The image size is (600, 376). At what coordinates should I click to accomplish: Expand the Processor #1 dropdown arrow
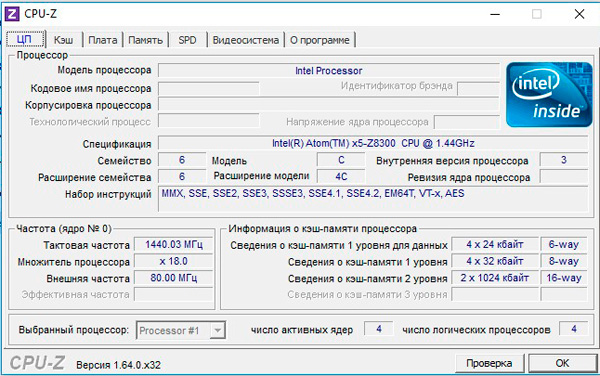point(217,330)
